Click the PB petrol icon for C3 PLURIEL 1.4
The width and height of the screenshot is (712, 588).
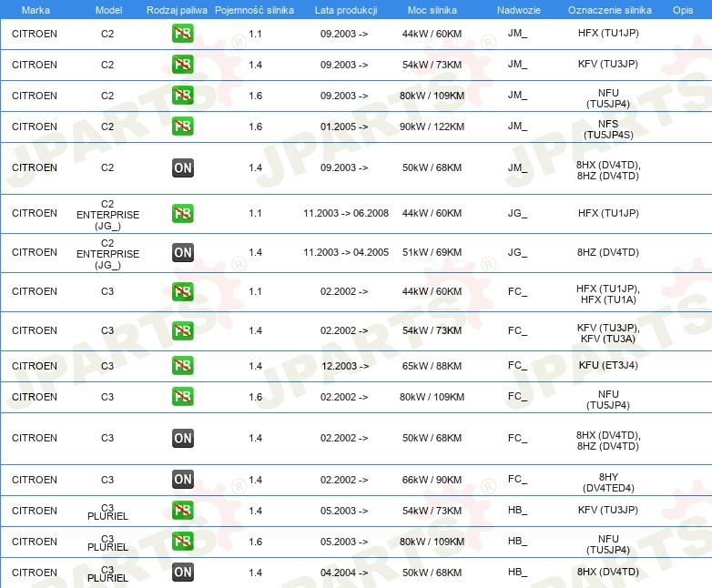tap(182, 511)
